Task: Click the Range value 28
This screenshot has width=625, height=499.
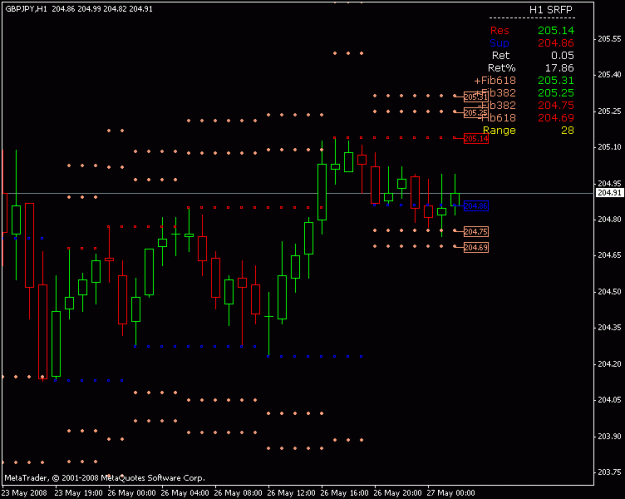Action: click(x=568, y=130)
